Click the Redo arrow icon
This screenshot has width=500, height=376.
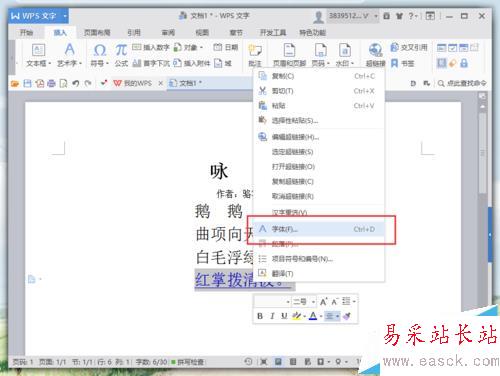(x=88, y=83)
